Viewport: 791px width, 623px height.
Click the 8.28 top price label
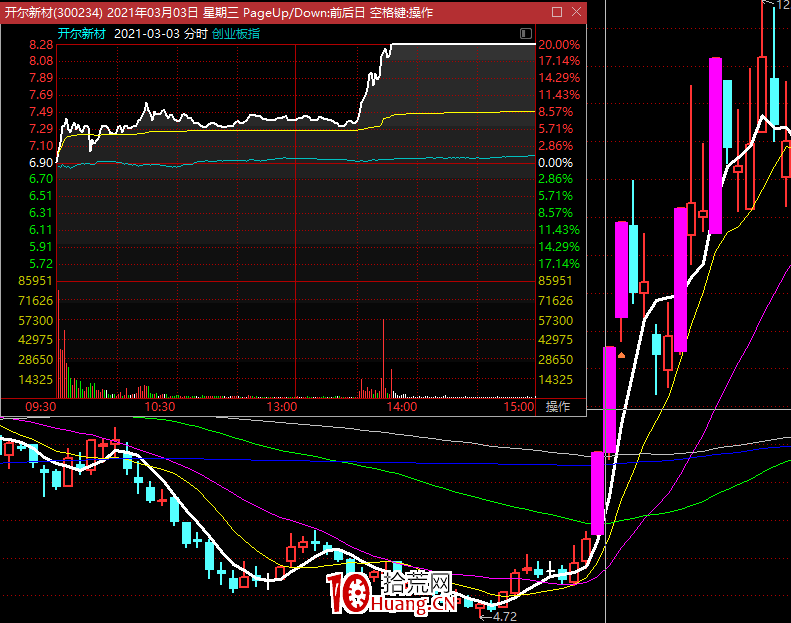pos(41,45)
